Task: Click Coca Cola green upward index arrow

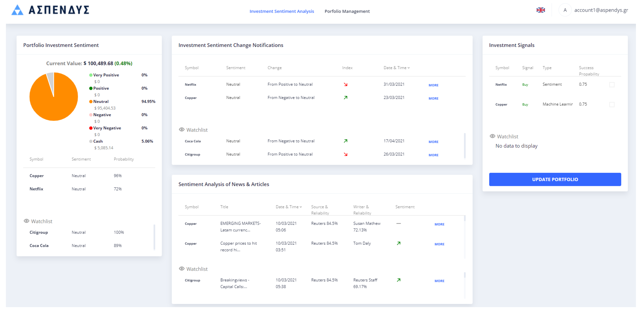Action: (345, 141)
